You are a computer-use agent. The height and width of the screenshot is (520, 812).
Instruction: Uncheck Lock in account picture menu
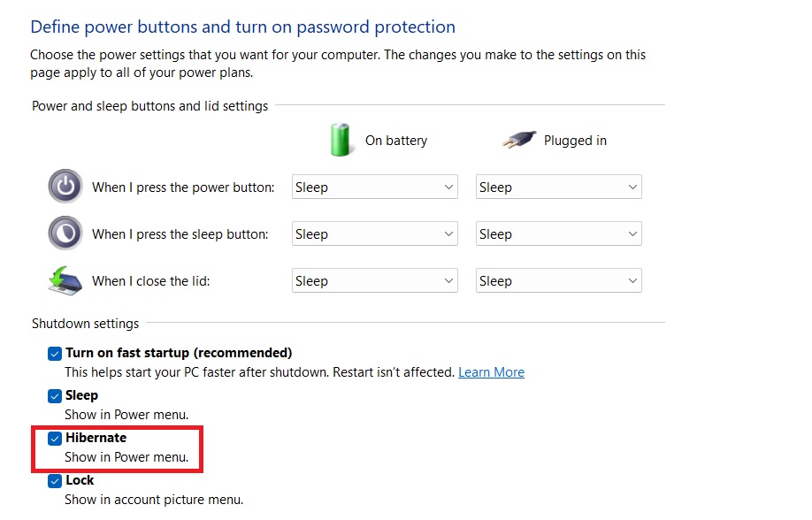(x=55, y=480)
